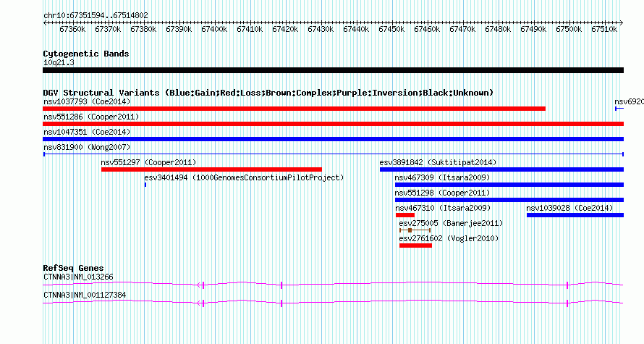Click the DGV Structural Variants track title

[268, 93]
